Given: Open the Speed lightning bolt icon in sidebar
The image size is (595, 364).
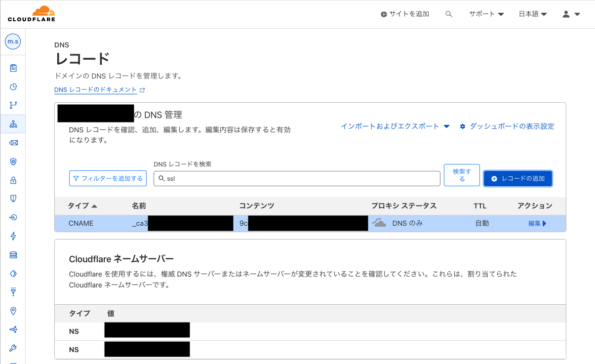Looking at the screenshot, I should coord(13,236).
